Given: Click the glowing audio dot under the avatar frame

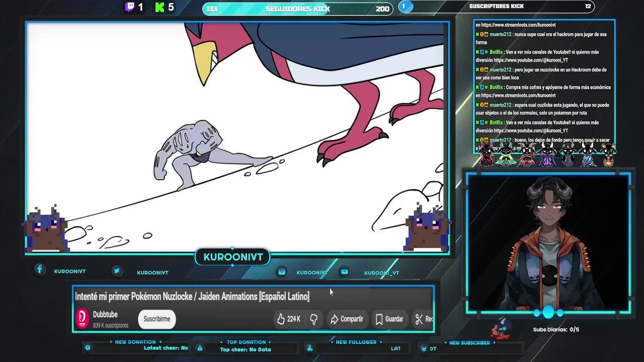Looking at the screenshot, I should pos(548,313).
